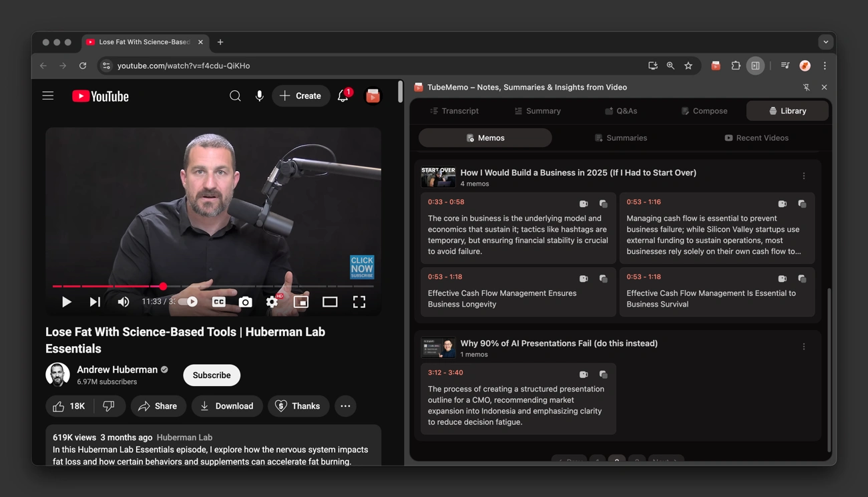The height and width of the screenshot is (497, 868).
Task: Open video settings gear
Action: pos(272,302)
